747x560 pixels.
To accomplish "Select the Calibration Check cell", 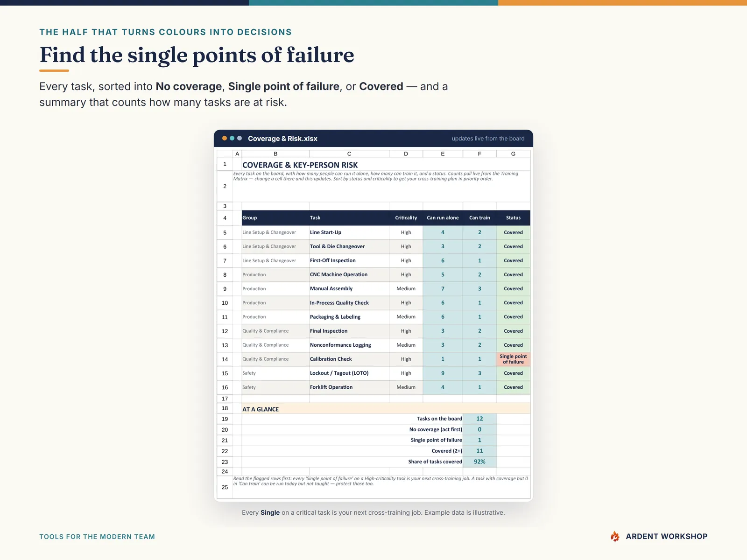I will pos(349,359).
